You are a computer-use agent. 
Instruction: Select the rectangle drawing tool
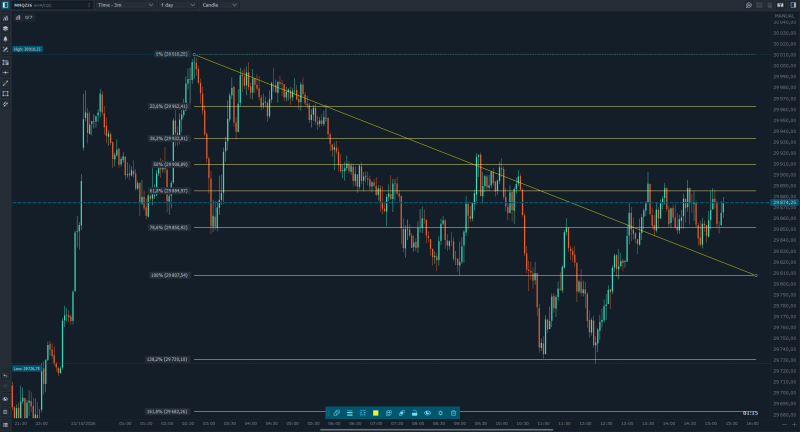[6, 94]
